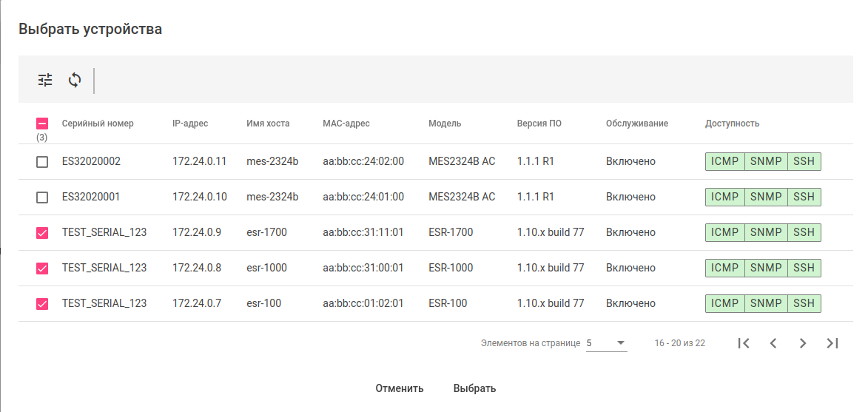Go to the first page of results
The image size is (868, 412).
tap(744, 343)
